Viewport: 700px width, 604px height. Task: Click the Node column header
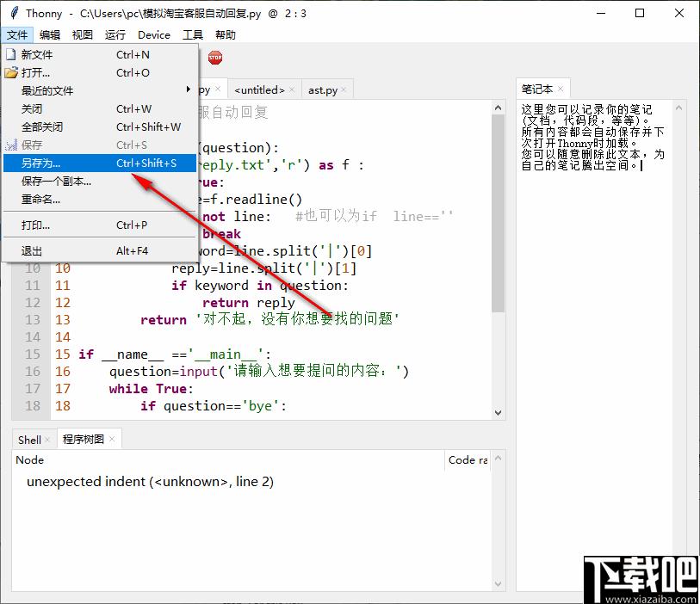(x=227, y=460)
